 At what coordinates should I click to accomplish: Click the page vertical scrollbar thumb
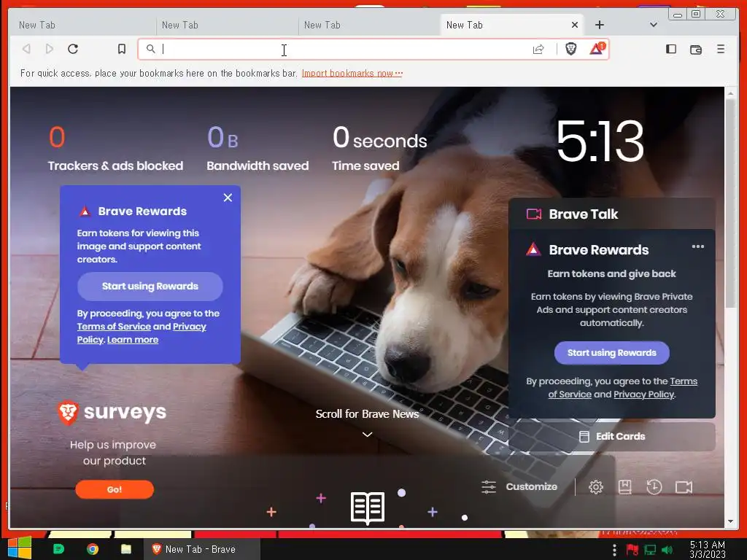tap(730, 203)
